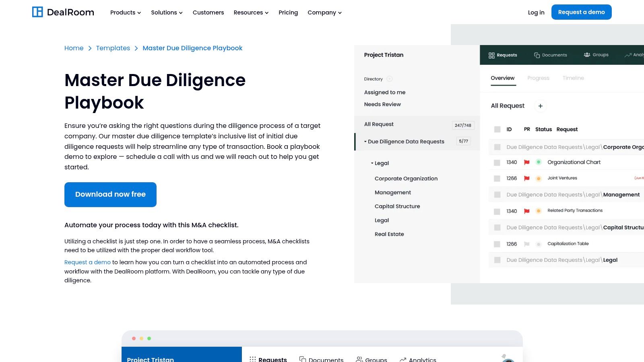Collapse the Due Diligence Data Requests folder
Viewport: 644px width, 362px height.
(365, 142)
